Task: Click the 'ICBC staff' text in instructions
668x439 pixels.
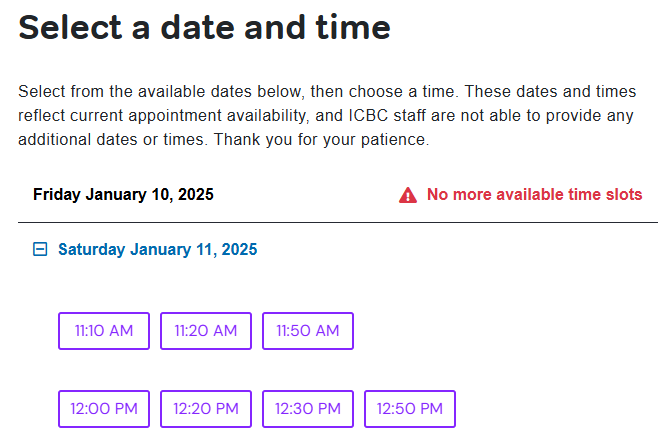Action: click(381, 115)
